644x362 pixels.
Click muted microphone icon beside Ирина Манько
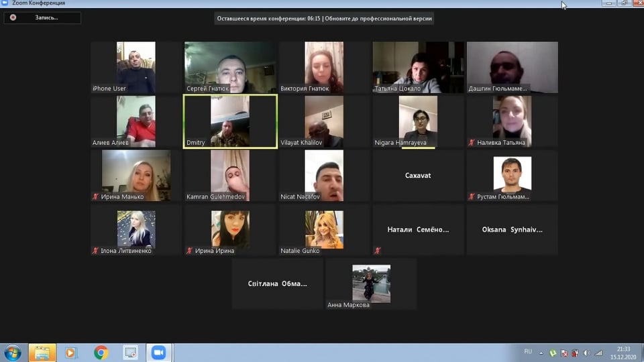[96, 196]
